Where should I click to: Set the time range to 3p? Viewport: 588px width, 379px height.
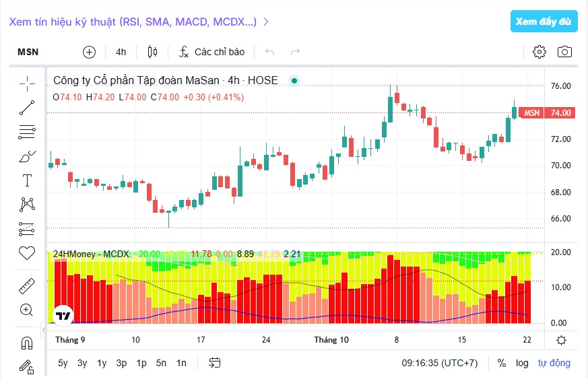point(121,363)
